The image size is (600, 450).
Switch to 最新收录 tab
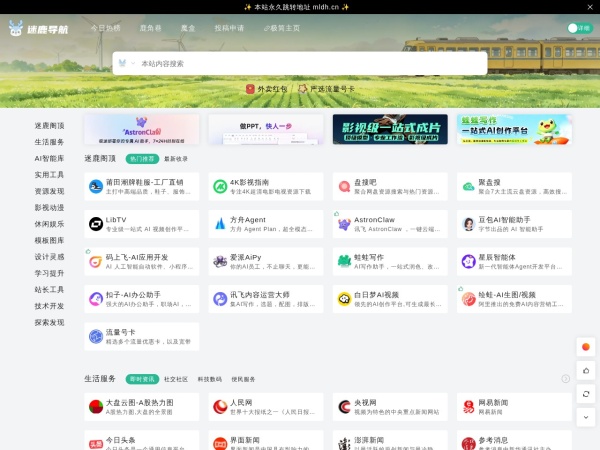176,159
